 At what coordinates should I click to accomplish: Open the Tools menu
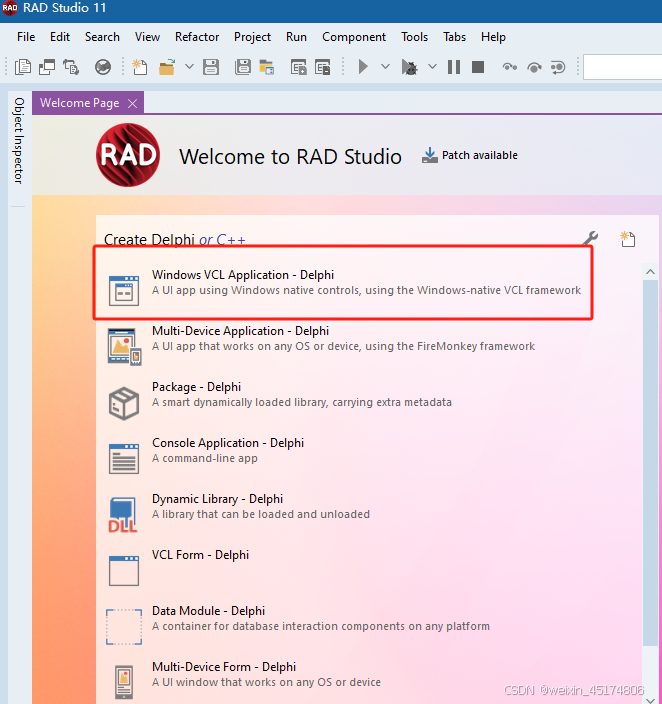click(414, 37)
